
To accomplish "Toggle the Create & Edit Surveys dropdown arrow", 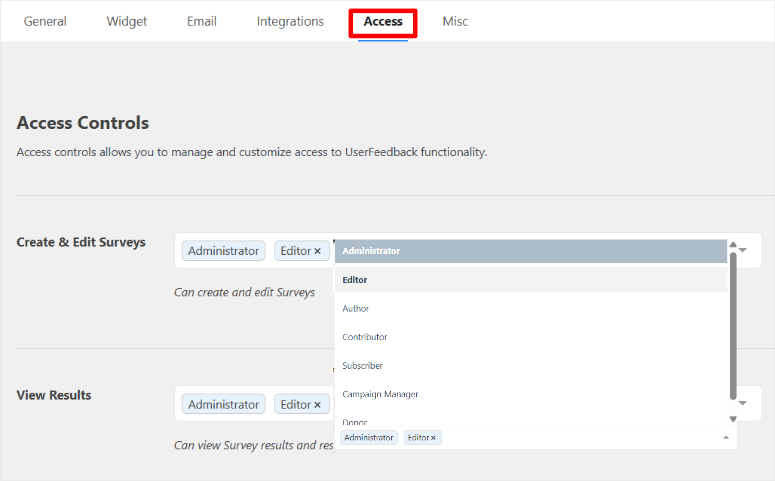I will tap(743, 251).
